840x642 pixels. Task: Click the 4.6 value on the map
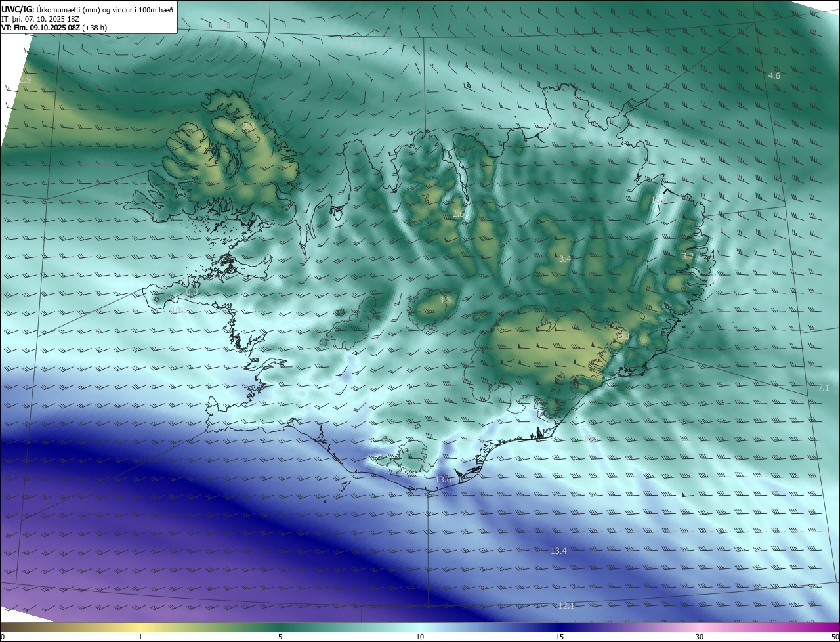(x=774, y=76)
